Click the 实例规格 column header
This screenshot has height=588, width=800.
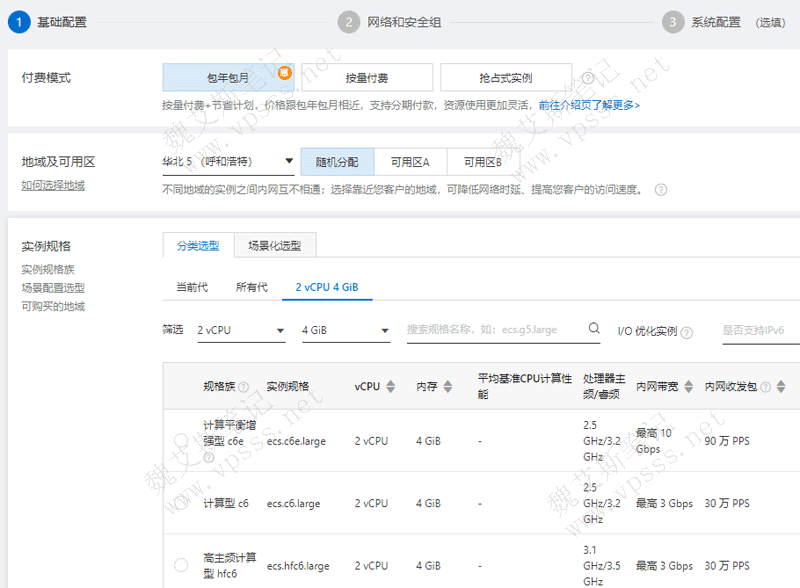point(288,386)
